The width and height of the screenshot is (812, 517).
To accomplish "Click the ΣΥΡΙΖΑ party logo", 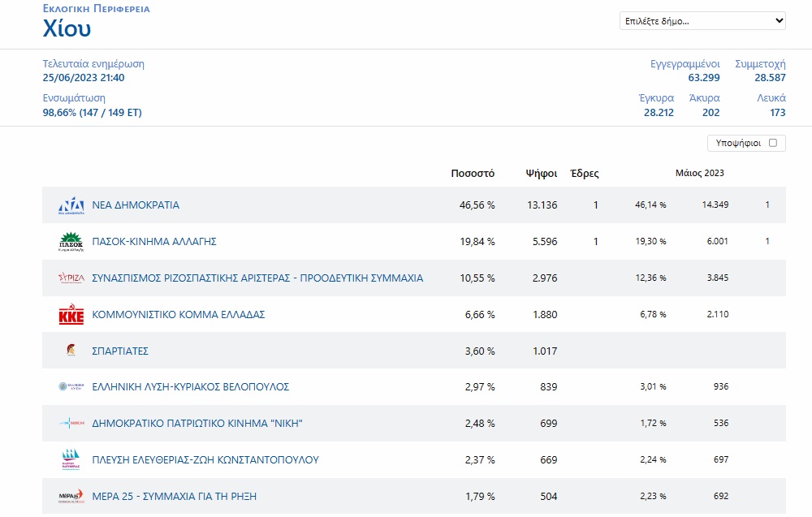I will point(71,278).
